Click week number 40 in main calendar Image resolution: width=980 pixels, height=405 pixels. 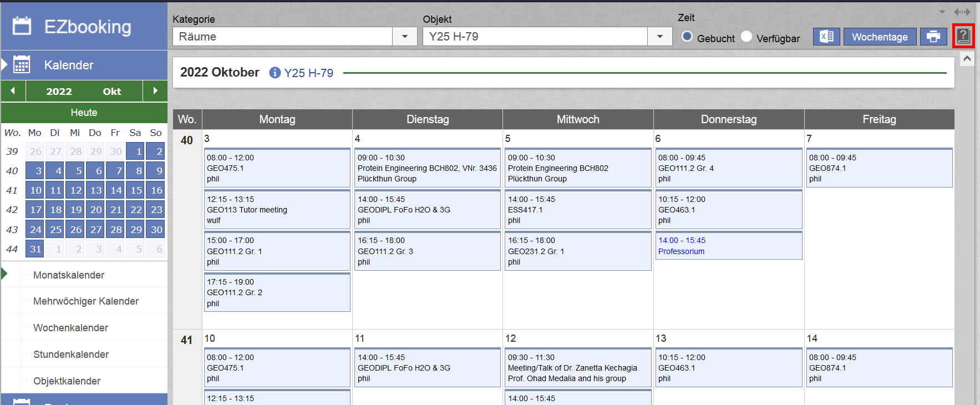coord(187,140)
